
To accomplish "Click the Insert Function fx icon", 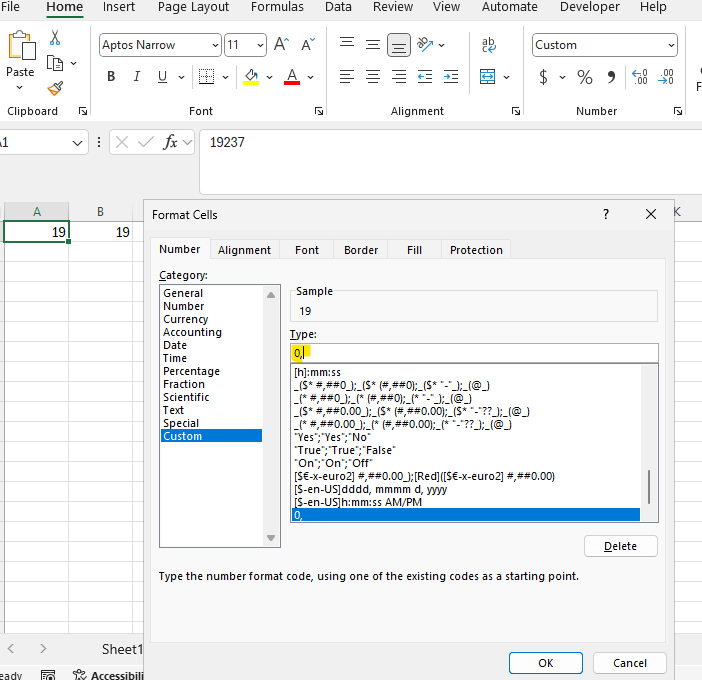I will [x=170, y=142].
